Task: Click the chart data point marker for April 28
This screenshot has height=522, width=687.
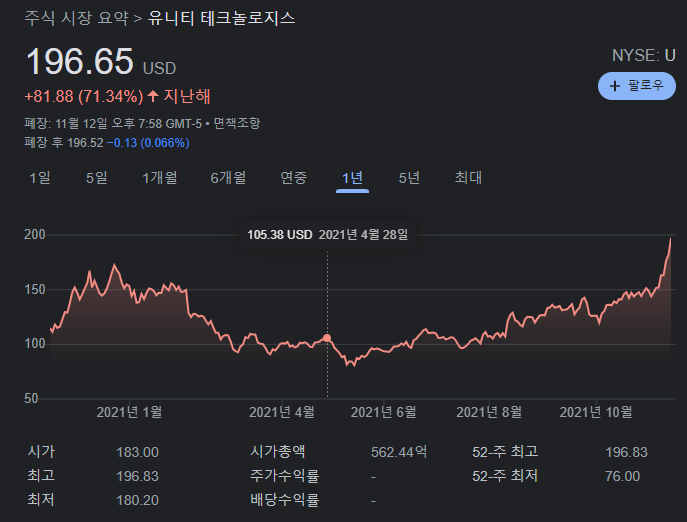Action: pyautogui.click(x=327, y=338)
